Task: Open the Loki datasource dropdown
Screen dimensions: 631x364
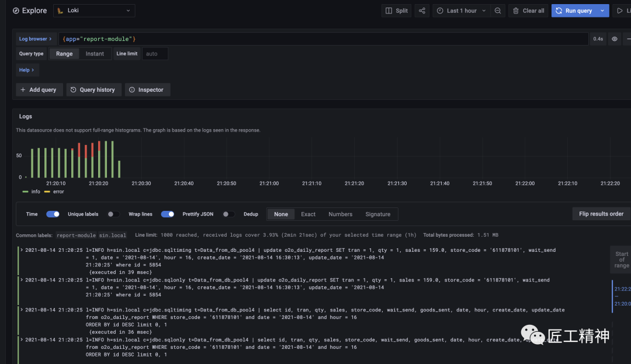Action: coord(94,11)
